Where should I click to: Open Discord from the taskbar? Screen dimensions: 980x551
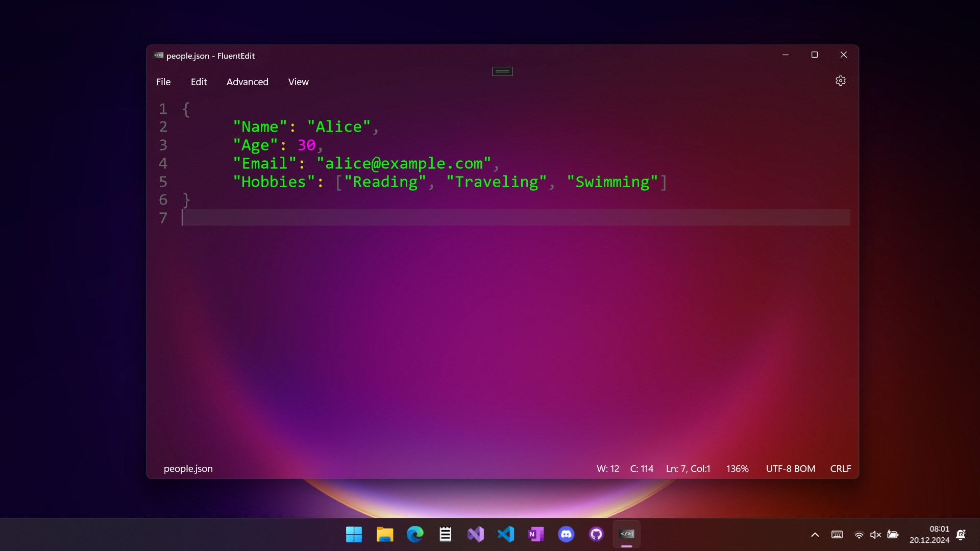click(566, 534)
